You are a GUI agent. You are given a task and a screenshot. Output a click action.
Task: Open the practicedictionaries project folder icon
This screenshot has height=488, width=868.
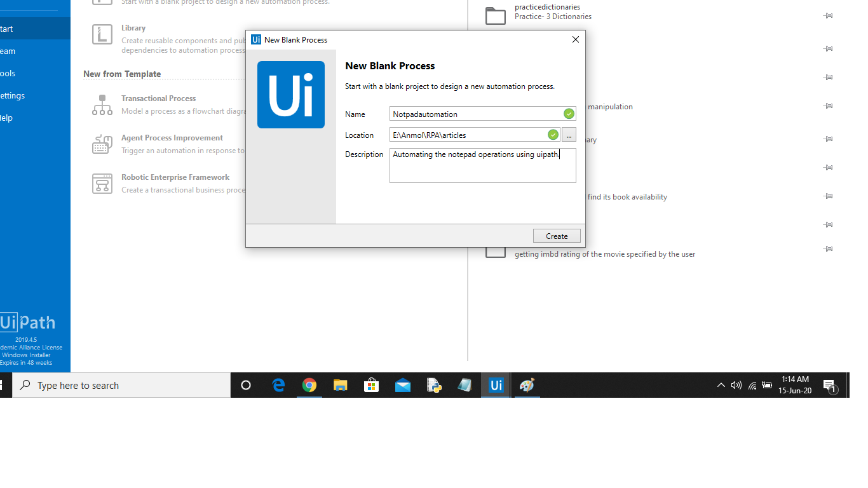coord(496,15)
